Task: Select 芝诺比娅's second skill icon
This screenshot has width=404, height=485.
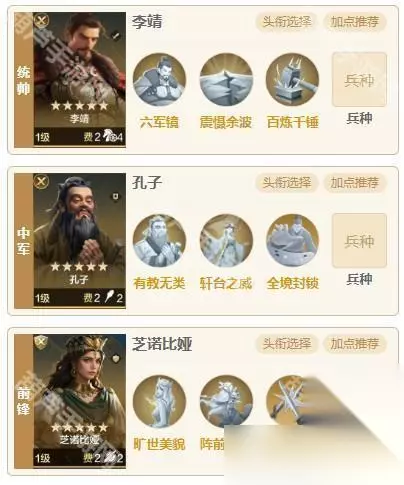Action: pos(226,402)
